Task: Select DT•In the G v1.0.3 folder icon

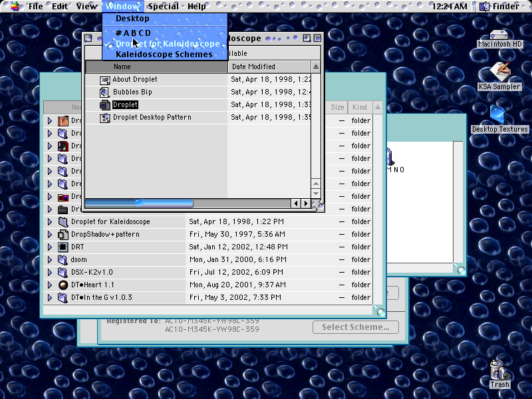Action: [63, 297]
